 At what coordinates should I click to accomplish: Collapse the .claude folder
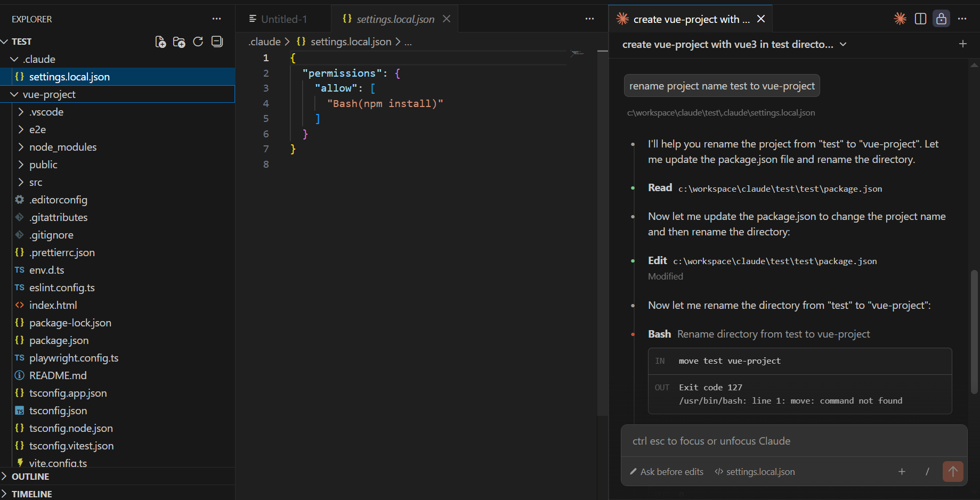click(117, 59)
